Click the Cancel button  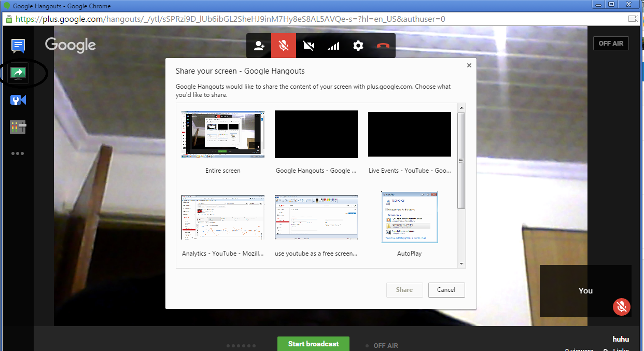446,290
